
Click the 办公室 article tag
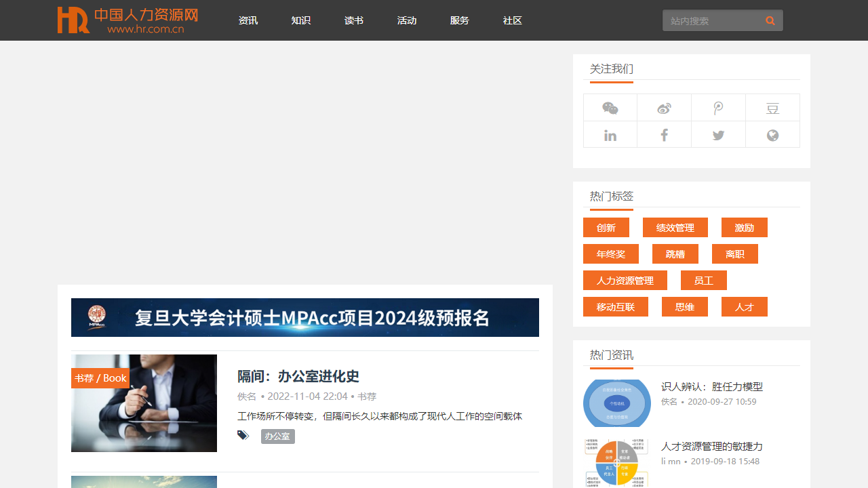coord(277,436)
